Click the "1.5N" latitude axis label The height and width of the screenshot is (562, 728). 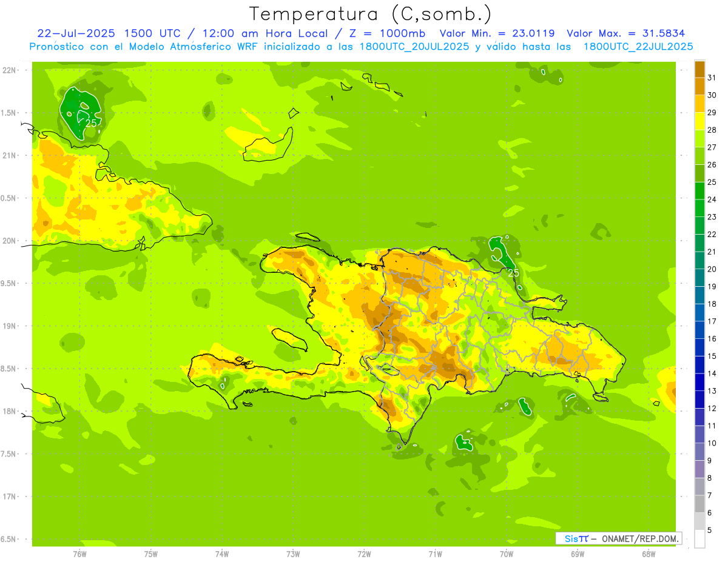9,113
